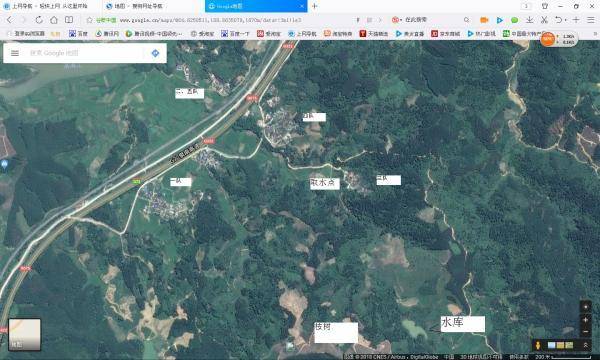Click the bookmark star in address bar
Screen dimensions: 600x360
point(90,20)
